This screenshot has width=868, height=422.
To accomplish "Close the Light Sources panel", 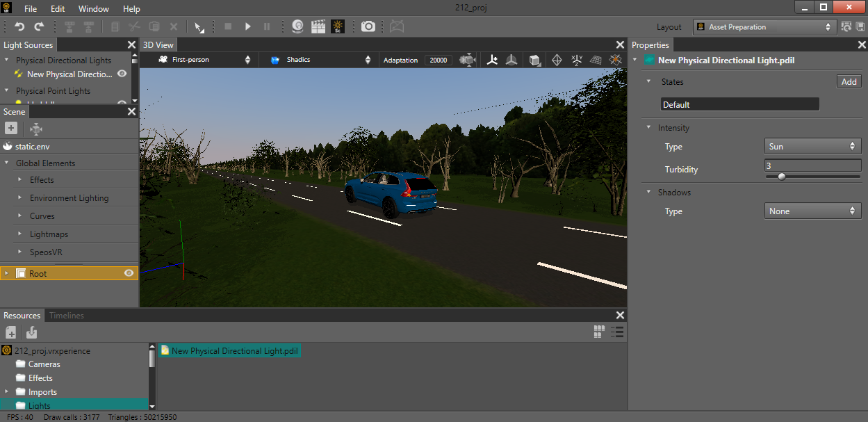I will click(x=131, y=45).
